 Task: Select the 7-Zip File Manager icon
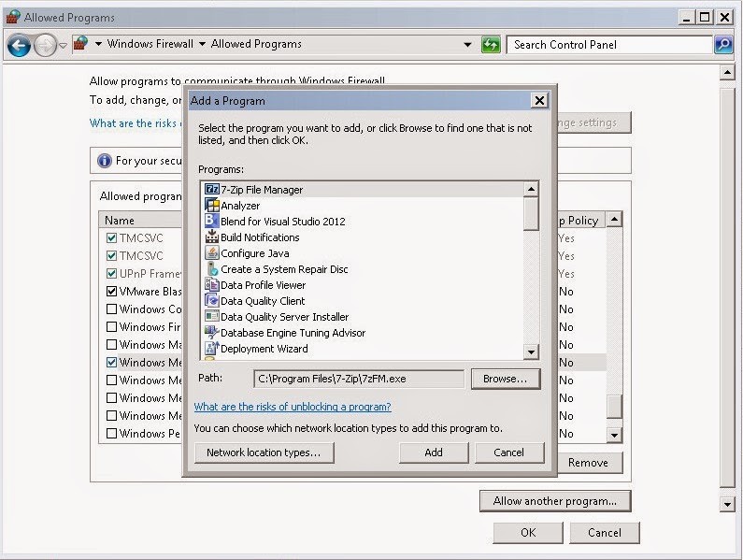[212, 189]
